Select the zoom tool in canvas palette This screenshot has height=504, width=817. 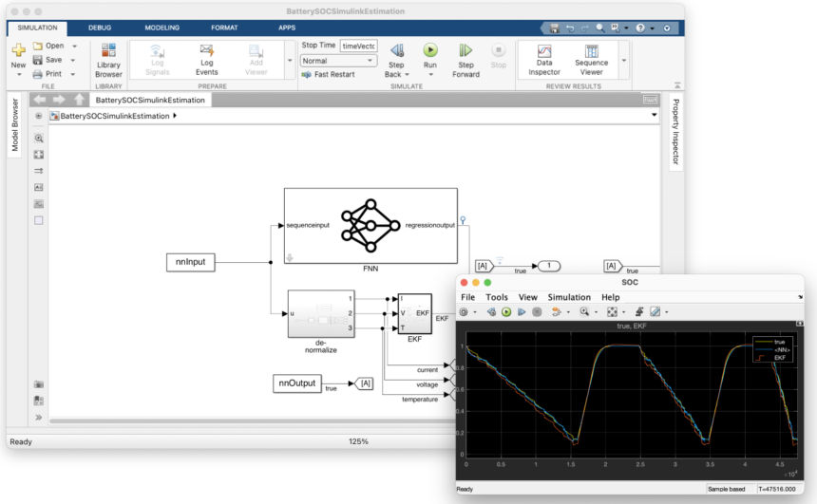click(39, 139)
